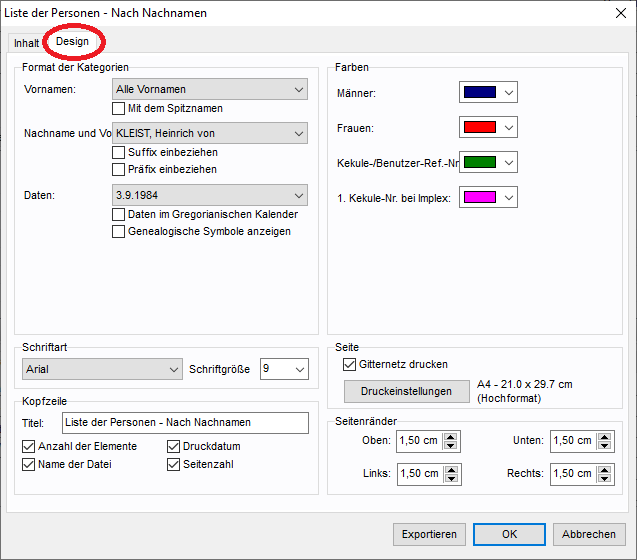Click the Druckeinstellungen button
Screen dimensions: 637x560
pos(407,391)
